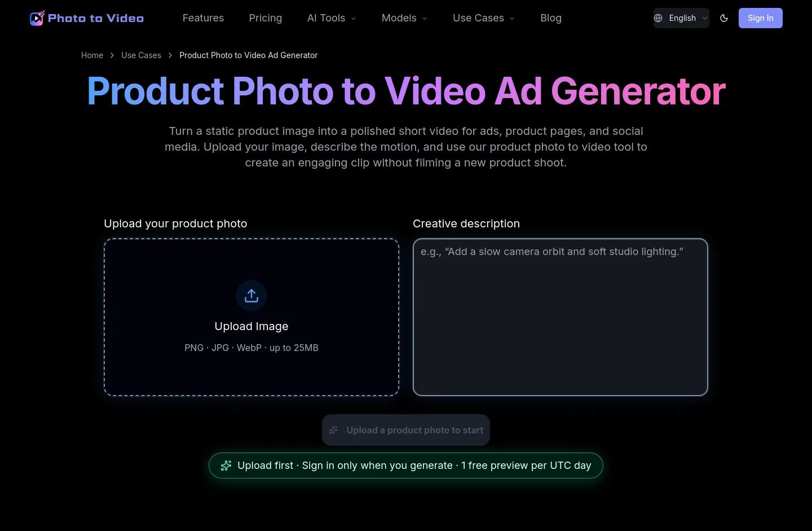
Task: Open the Features page
Action: pyautogui.click(x=203, y=18)
